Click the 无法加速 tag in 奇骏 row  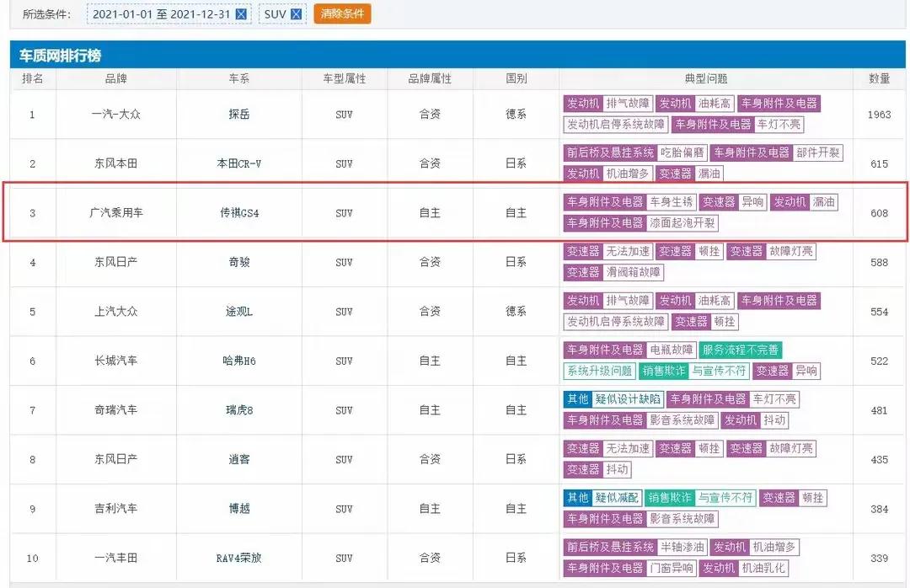click(628, 251)
